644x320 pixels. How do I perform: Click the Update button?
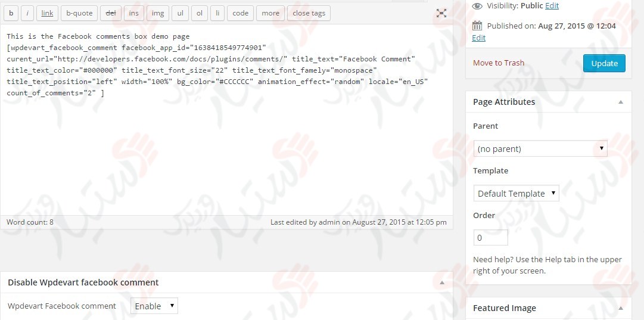tap(604, 63)
